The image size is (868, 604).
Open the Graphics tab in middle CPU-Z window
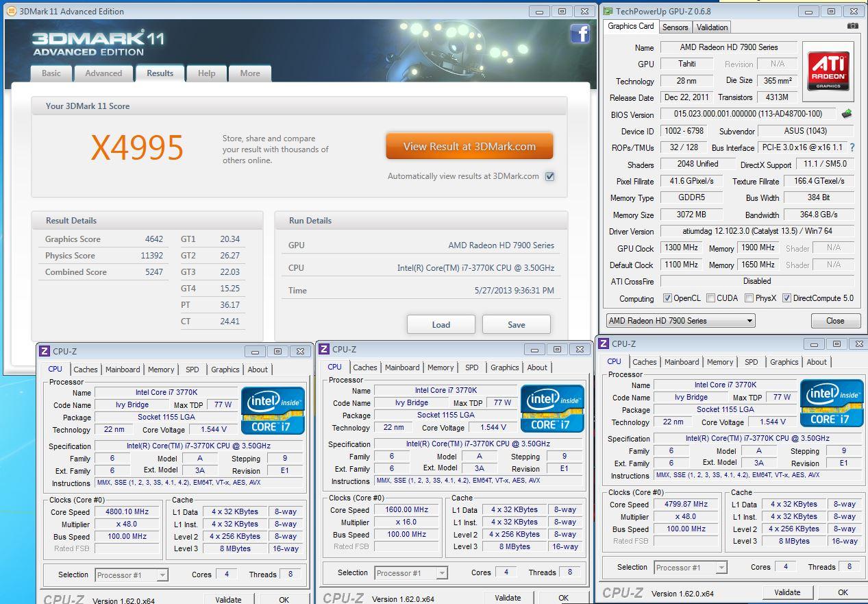[505, 367]
